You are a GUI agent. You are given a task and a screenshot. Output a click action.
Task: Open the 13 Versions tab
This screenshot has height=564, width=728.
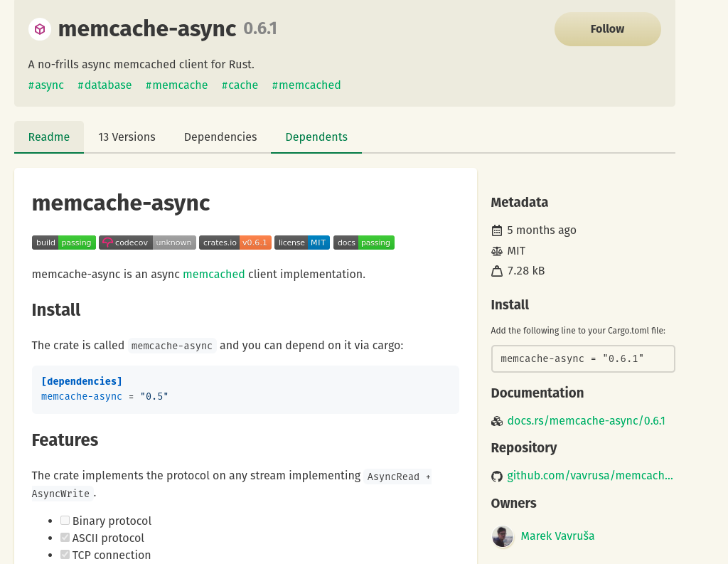coord(127,137)
